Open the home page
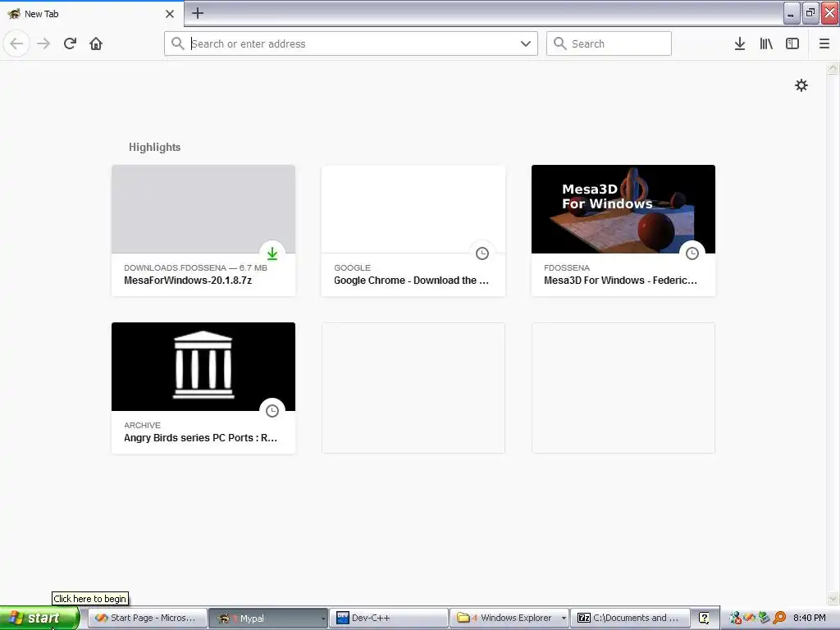The width and height of the screenshot is (840, 630). (x=96, y=43)
